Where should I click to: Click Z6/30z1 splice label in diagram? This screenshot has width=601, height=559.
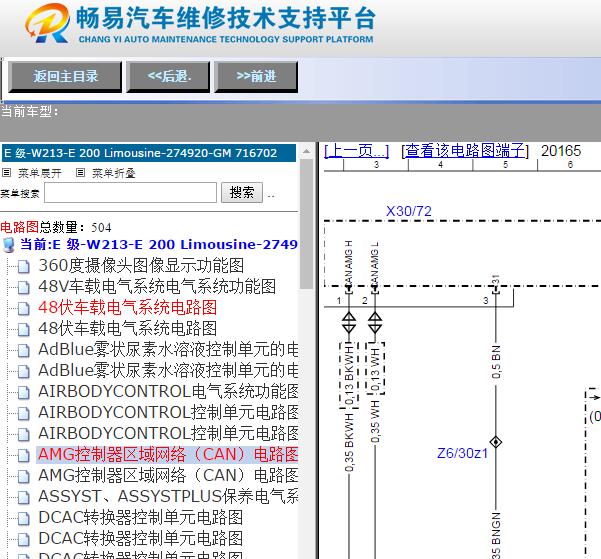tap(462, 453)
